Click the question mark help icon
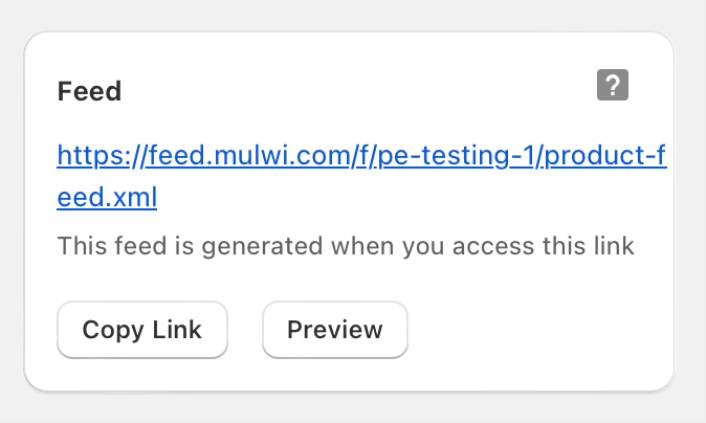 [x=612, y=86]
